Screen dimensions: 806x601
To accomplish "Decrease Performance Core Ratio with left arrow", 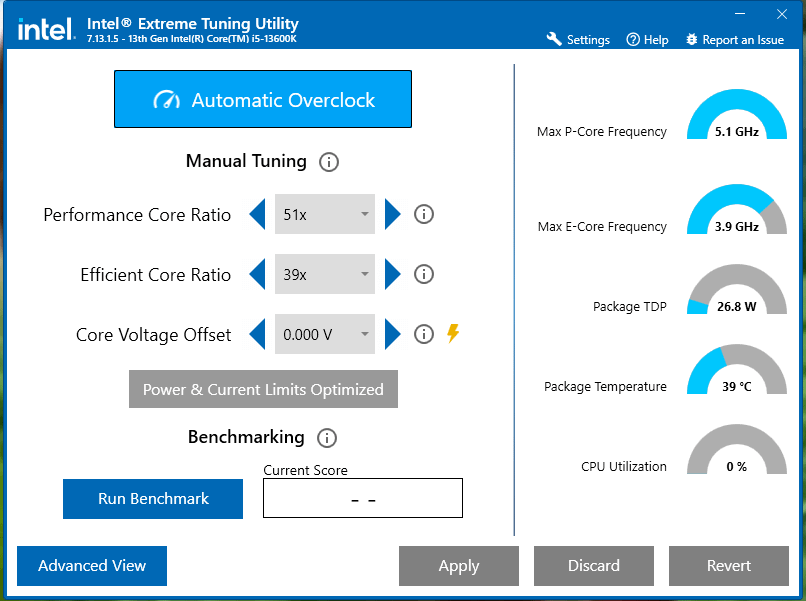I will [258, 214].
